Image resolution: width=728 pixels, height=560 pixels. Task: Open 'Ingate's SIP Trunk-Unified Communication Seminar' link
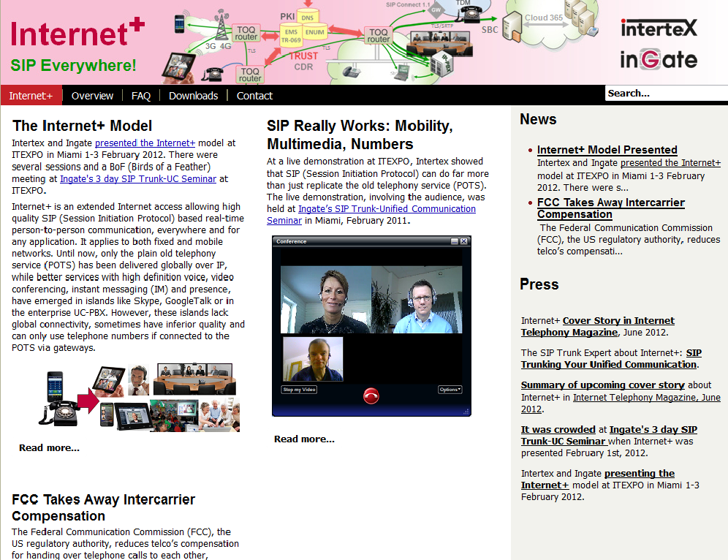[x=371, y=214]
